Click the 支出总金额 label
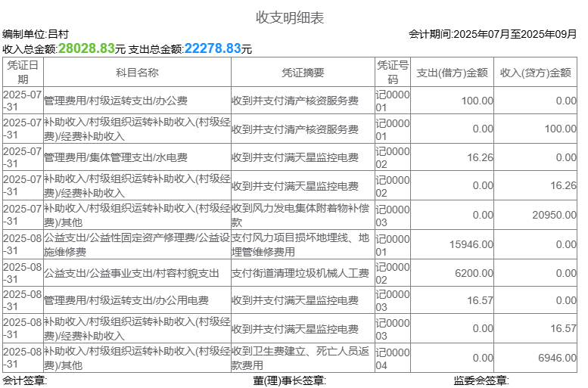The height and width of the screenshot is (388, 588). pyautogui.click(x=156, y=49)
